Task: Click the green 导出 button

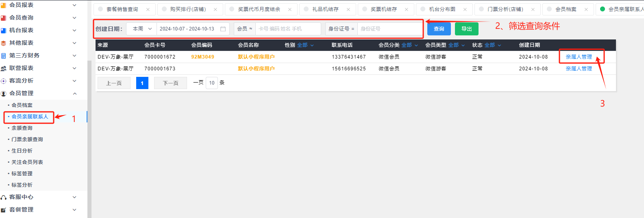Action: [x=467, y=29]
